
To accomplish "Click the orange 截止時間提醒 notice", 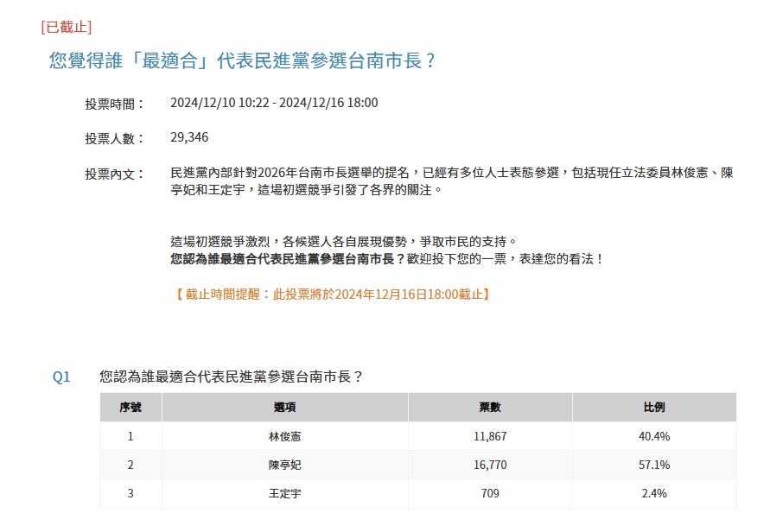I will 332,294.
